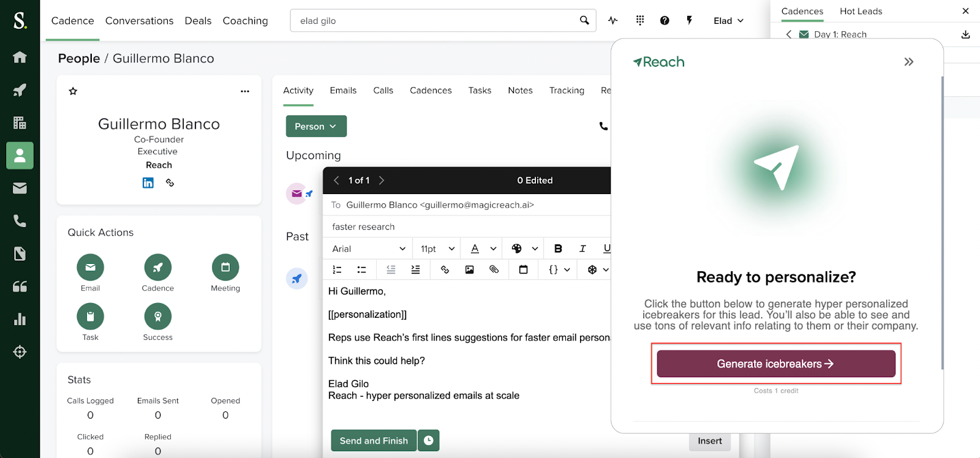The height and width of the screenshot is (458, 980).
Task: Open the crosshair target icon in the sidebar
Action: click(x=20, y=352)
